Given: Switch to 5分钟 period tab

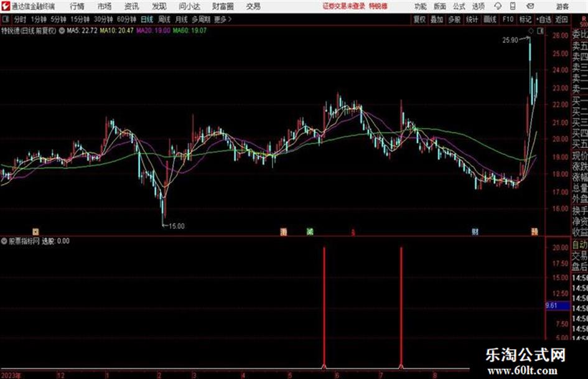Looking at the screenshot, I should [58, 19].
